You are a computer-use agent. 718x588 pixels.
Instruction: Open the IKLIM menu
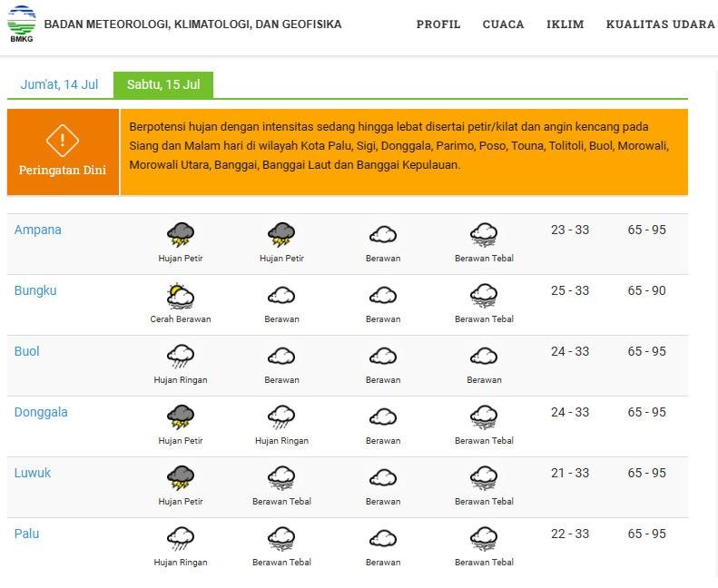[x=565, y=24]
